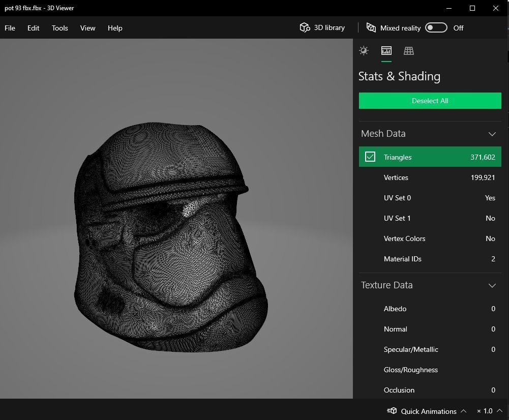This screenshot has width=509, height=420.
Task: Open the 3D library label
Action: 329,27
